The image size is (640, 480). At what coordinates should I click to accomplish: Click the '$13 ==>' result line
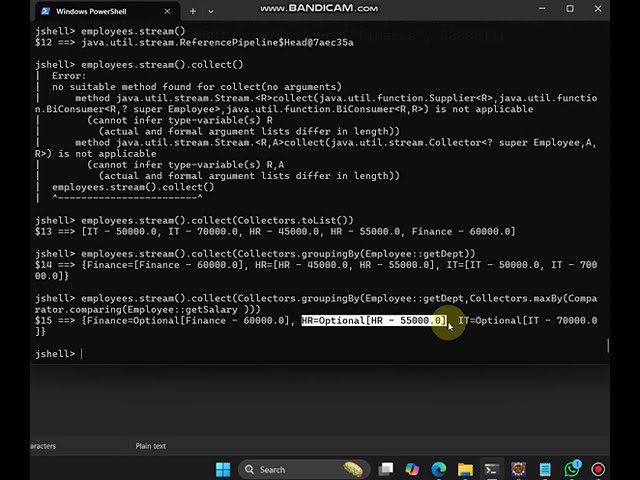[x=275, y=231]
